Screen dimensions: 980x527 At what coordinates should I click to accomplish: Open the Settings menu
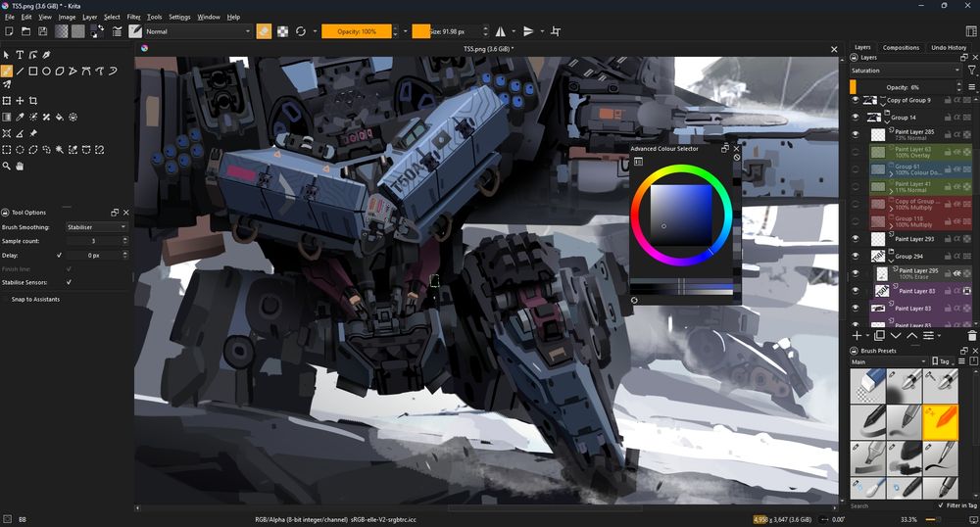(x=179, y=17)
